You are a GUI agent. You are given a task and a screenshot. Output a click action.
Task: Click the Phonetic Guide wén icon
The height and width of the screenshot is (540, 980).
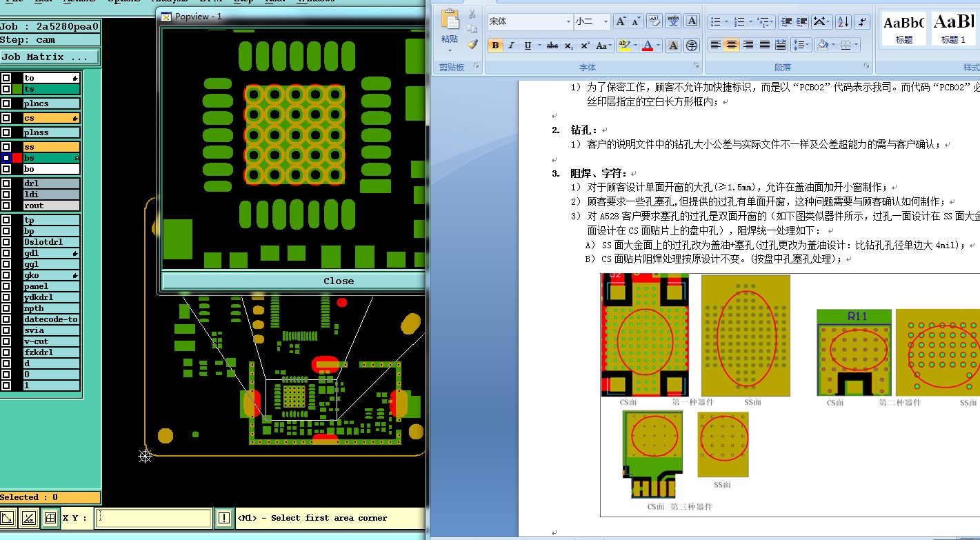click(x=674, y=21)
